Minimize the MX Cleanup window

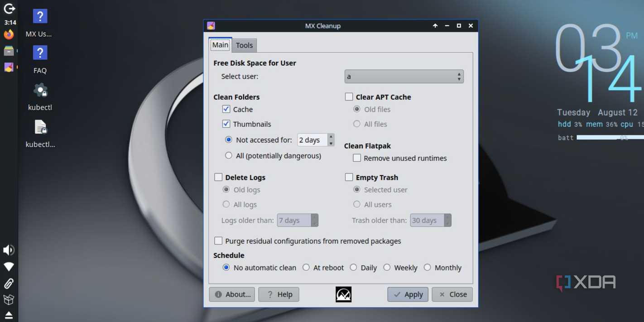tap(447, 26)
